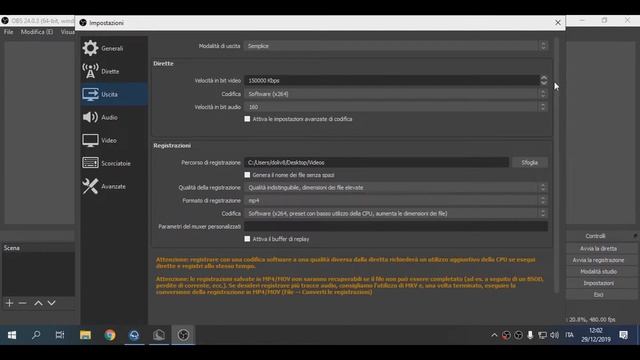Viewport: 640px width, 360px height.
Task: Open the Modifica menu in OBS
Action: (x=37, y=32)
